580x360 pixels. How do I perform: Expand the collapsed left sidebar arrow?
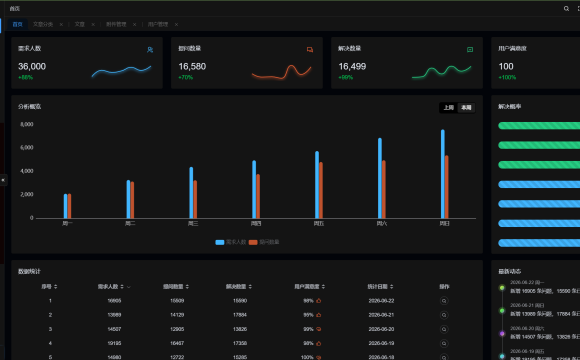pos(3,180)
